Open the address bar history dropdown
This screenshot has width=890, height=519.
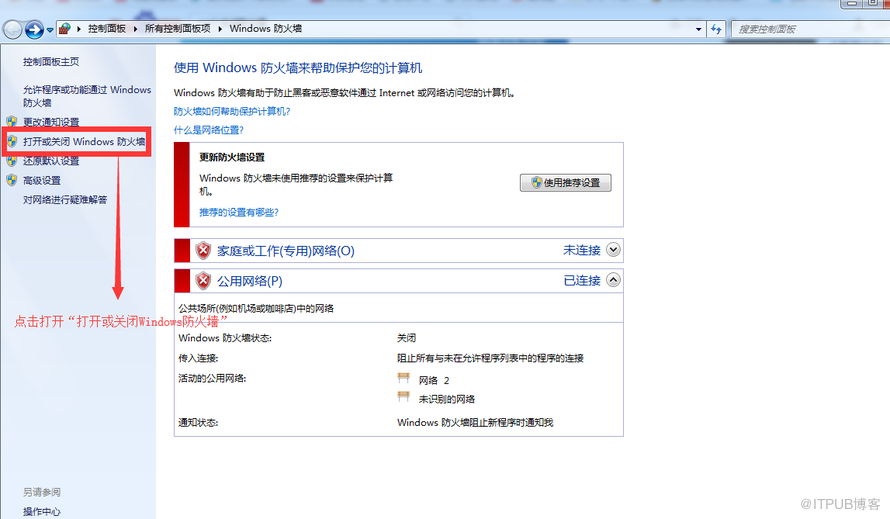(698, 29)
